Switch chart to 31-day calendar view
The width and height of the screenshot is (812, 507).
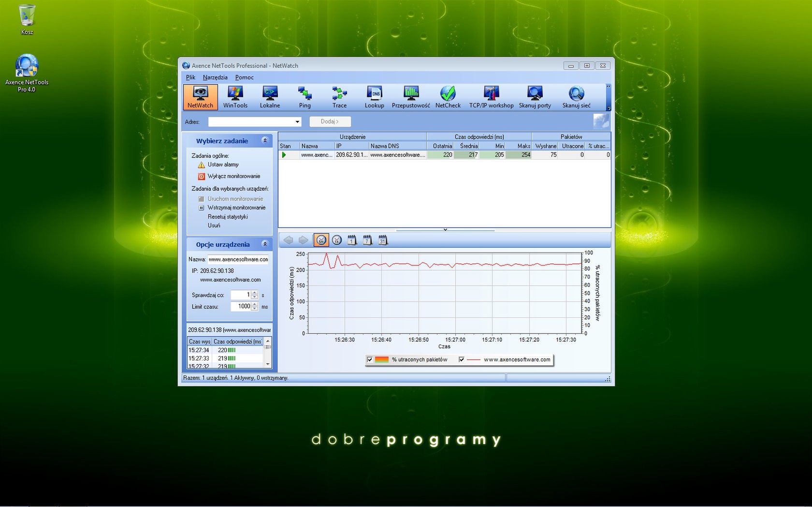click(383, 239)
